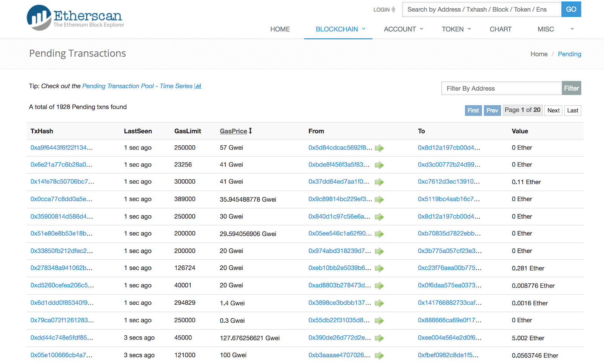Viewport: 604px width, 364px height.
Task: Open the TOKEN menu
Action: pos(453,29)
